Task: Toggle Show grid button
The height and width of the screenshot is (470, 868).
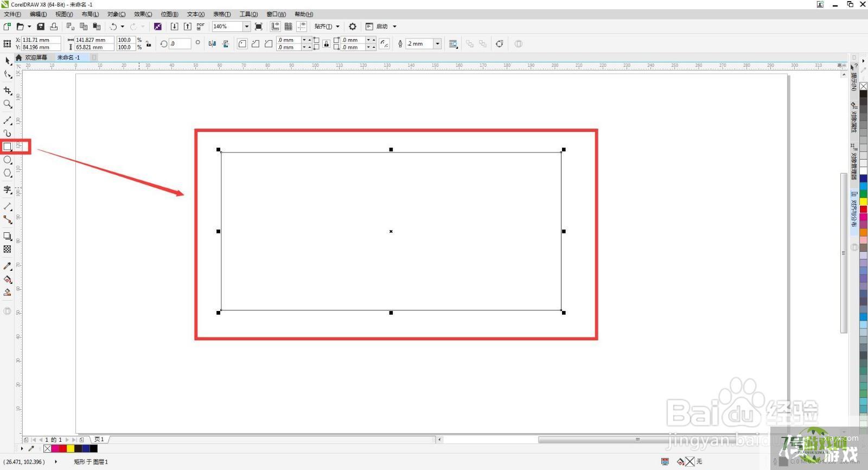Action: tap(289, 26)
